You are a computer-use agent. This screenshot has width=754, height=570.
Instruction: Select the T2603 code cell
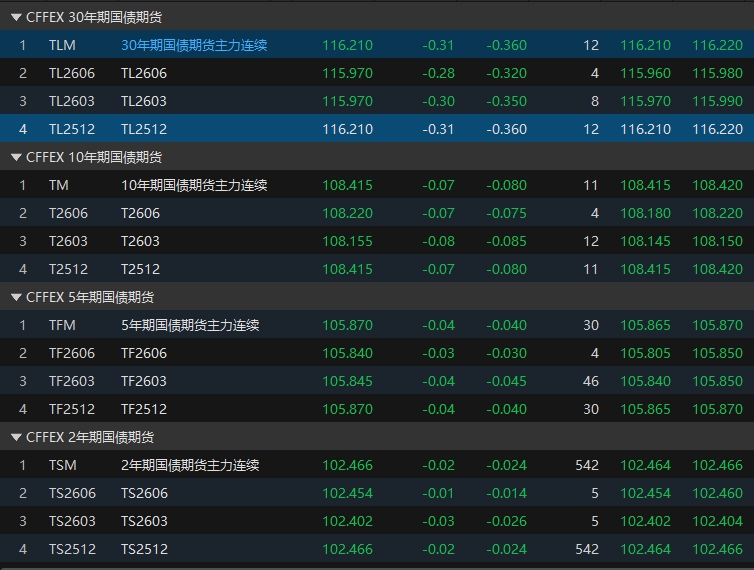click(68, 241)
